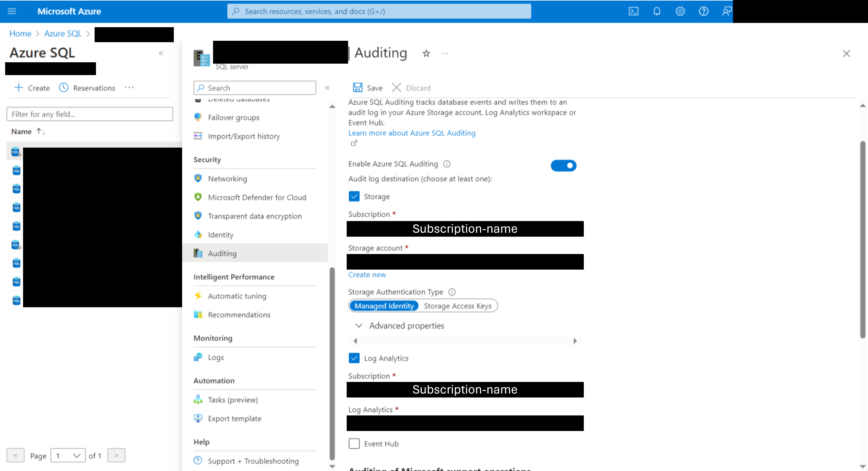Open the help question mark menu
The width and height of the screenshot is (868, 471).
[x=703, y=11]
